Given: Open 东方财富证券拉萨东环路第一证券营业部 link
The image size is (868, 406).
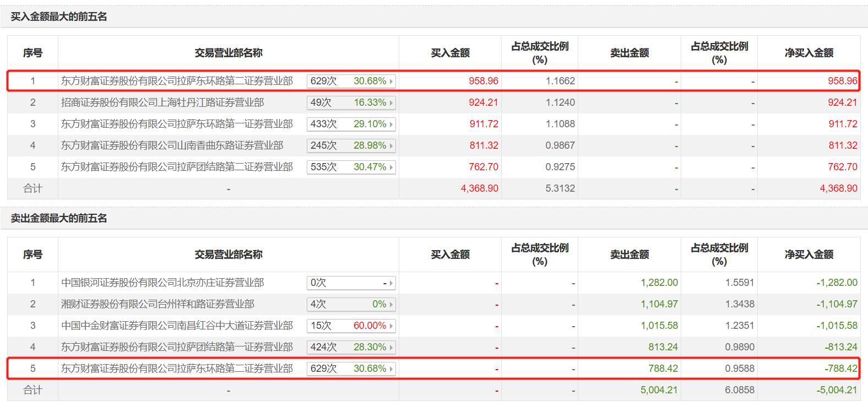Looking at the screenshot, I should pyautogui.click(x=177, y=124).
